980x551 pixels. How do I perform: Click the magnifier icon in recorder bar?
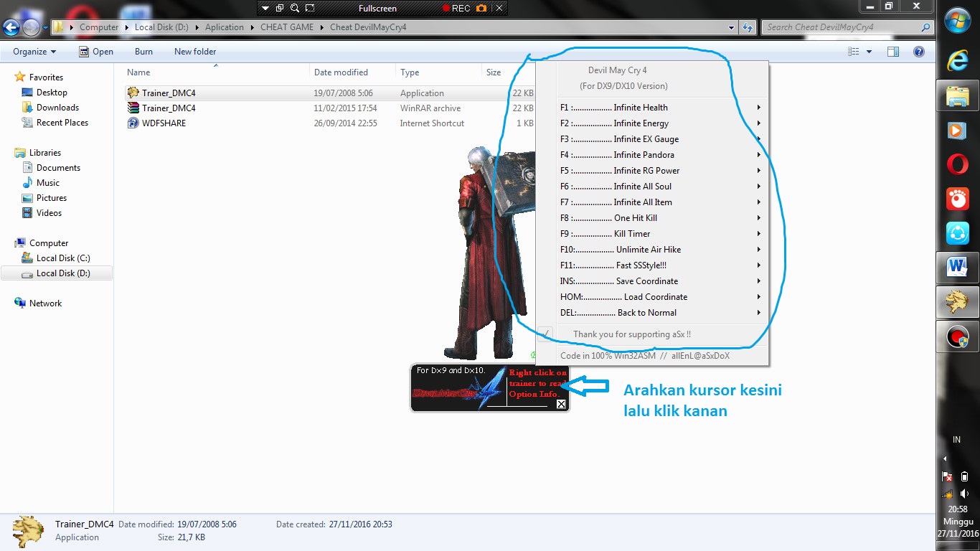(x=294, y=8)
